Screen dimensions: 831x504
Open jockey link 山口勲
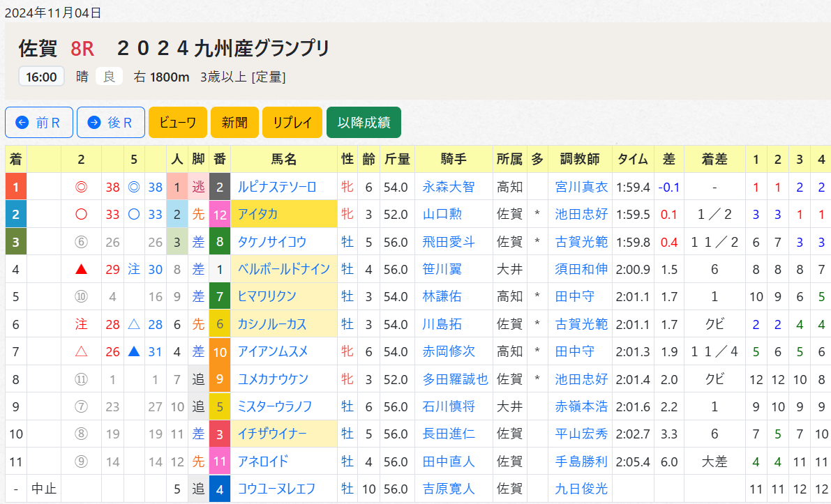pyautogui.click(x=442, y=215)
